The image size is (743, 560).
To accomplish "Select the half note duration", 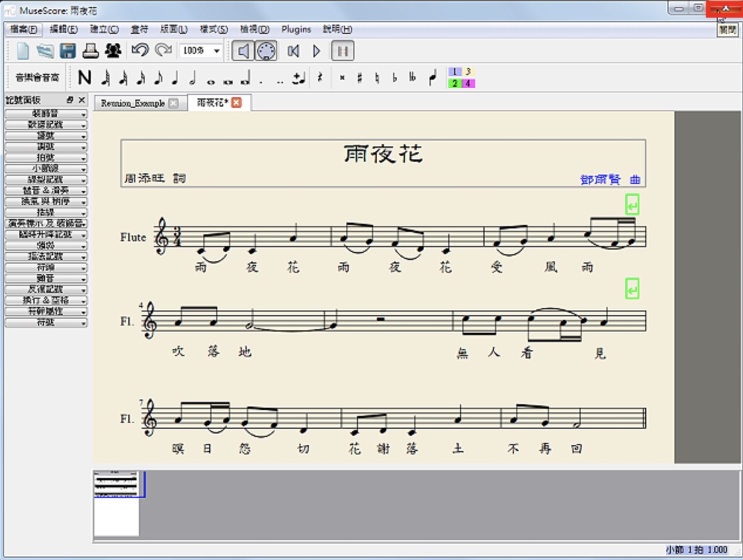I will 192,77.
